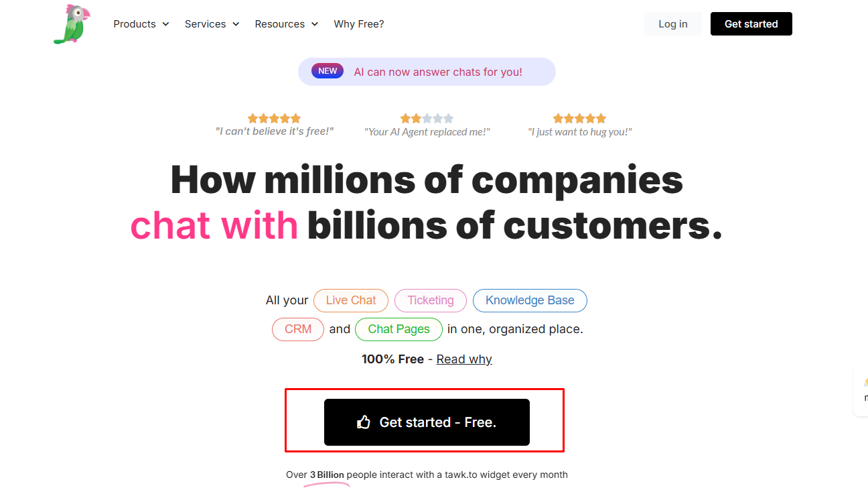Click the AI chat announcement banner

pyautogui.click(x=427, y=71)
